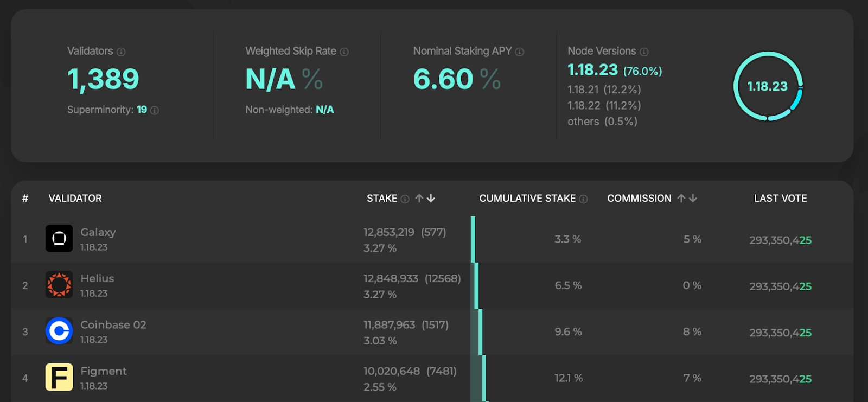Click the STAKE column info icon

click(405, 199)
